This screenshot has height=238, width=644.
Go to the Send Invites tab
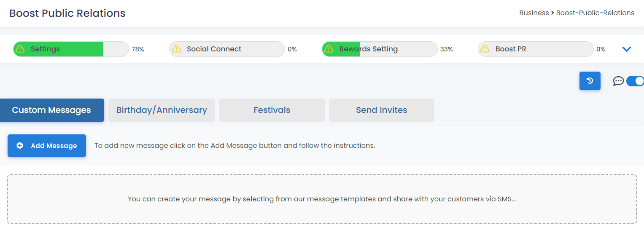382,110
